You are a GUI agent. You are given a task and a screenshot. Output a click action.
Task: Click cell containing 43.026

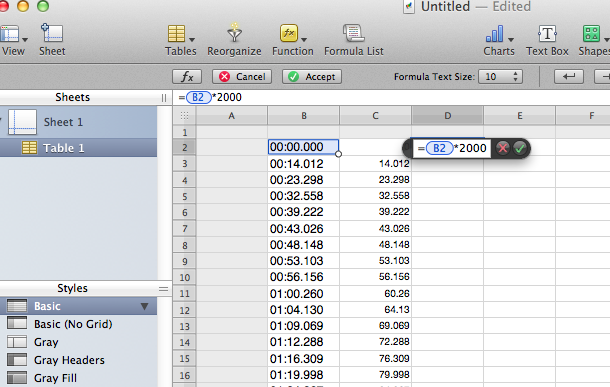coord(375,228)
